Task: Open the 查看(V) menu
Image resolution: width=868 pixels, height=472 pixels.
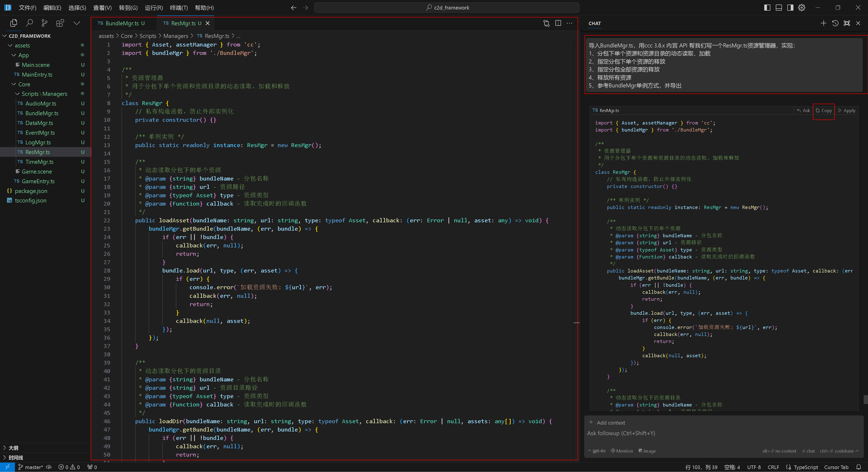Action: (x=102, y=7)
